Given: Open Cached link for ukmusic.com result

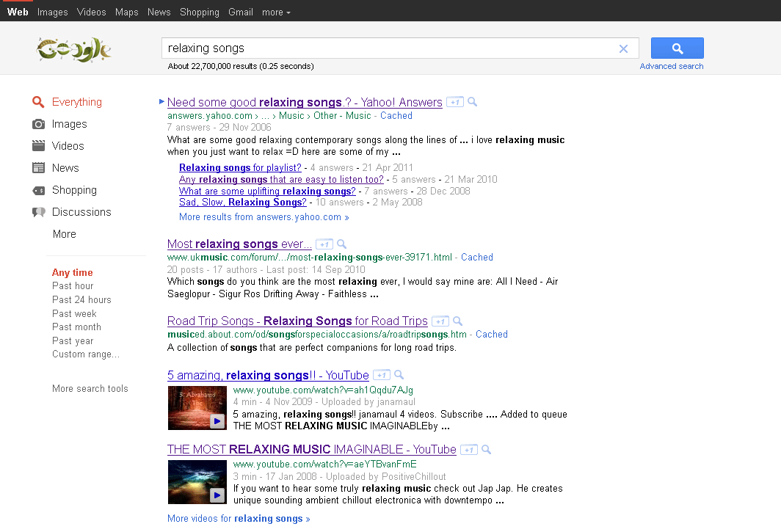Looking at the screenshot, I should pyautogui.click(x=476, y=258).
